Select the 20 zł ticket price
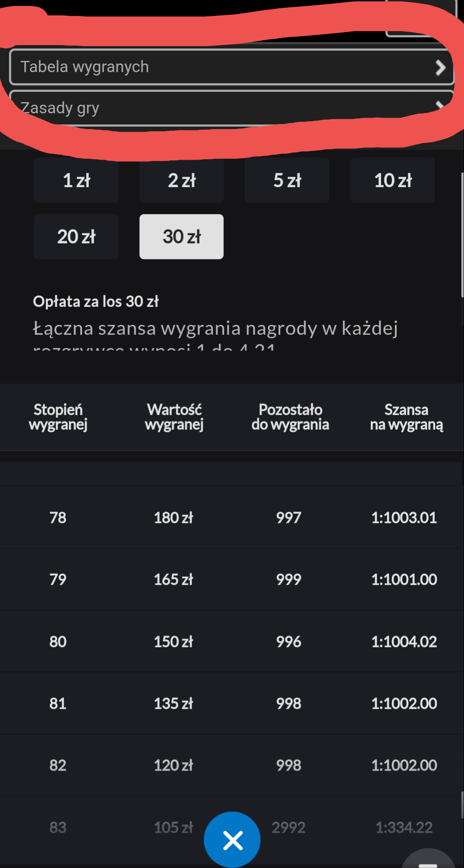464x868 pixels. click(x=76, y=237)
